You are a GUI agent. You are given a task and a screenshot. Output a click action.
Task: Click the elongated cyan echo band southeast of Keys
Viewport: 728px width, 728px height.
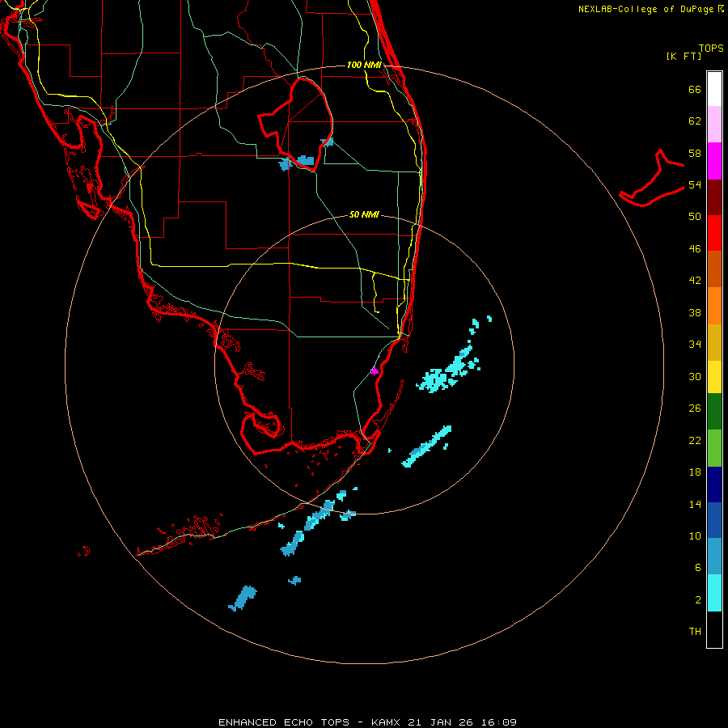tap(426, 447)
